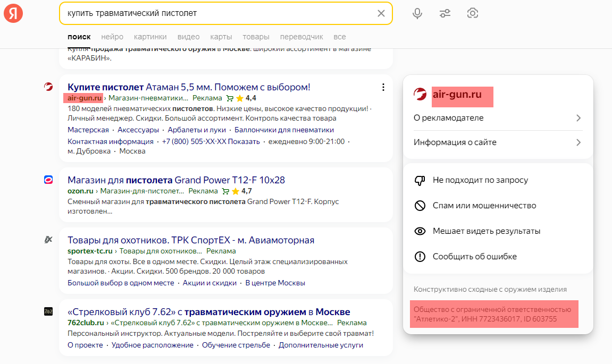
Task: Click thumbs-down icon for 'Не подходит по запросу'
Action: (420, 180)
